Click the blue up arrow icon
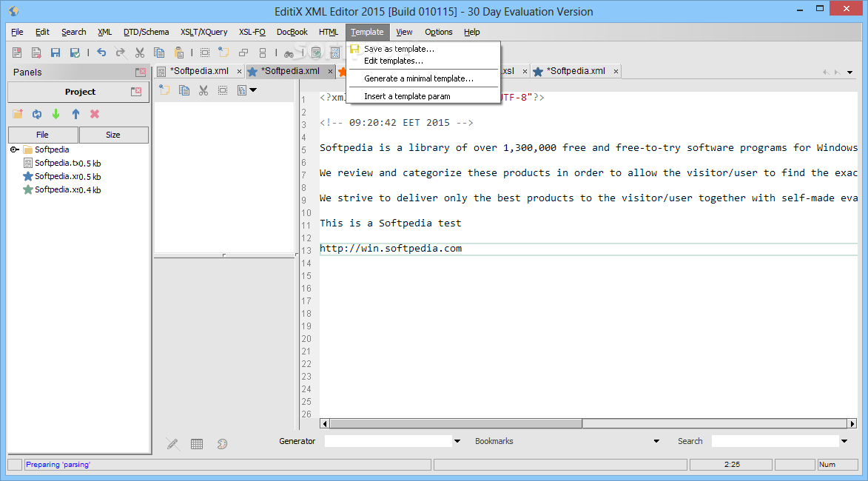 [x=75, y=114]
